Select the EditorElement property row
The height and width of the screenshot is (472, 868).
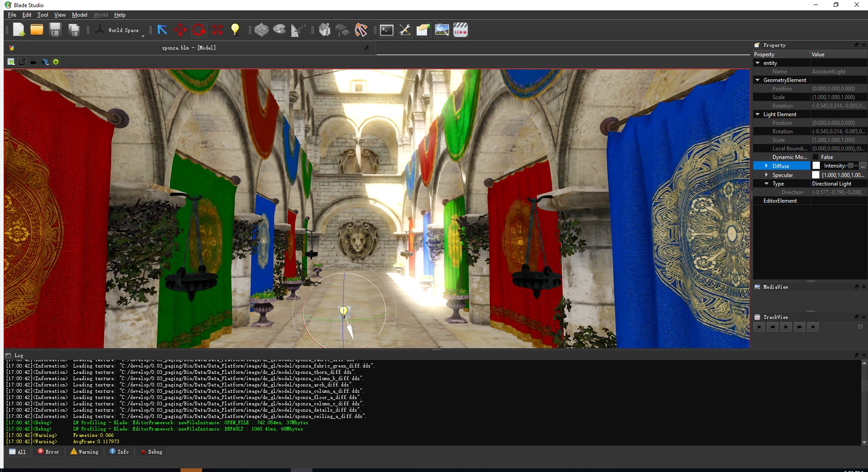point(810,201)
